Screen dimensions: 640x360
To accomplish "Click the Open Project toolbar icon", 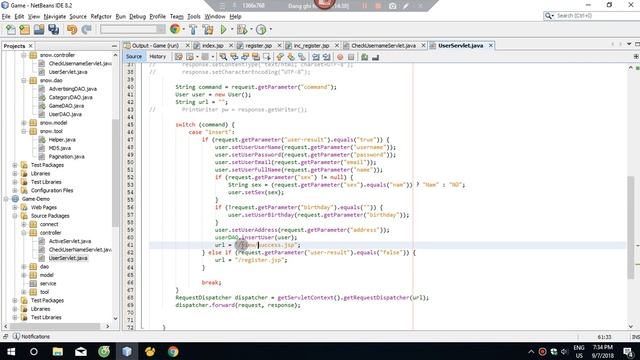I will pos(39,29).
